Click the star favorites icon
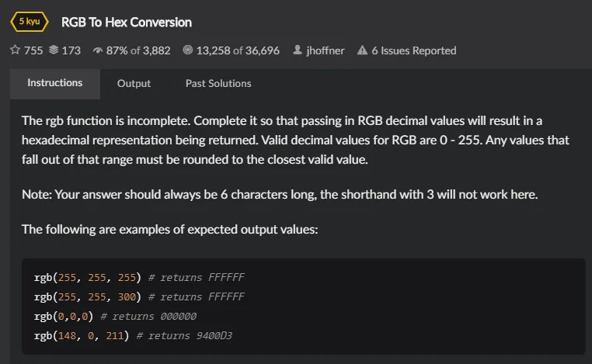The width and height of the screenshot is (592, 364). 15,50
